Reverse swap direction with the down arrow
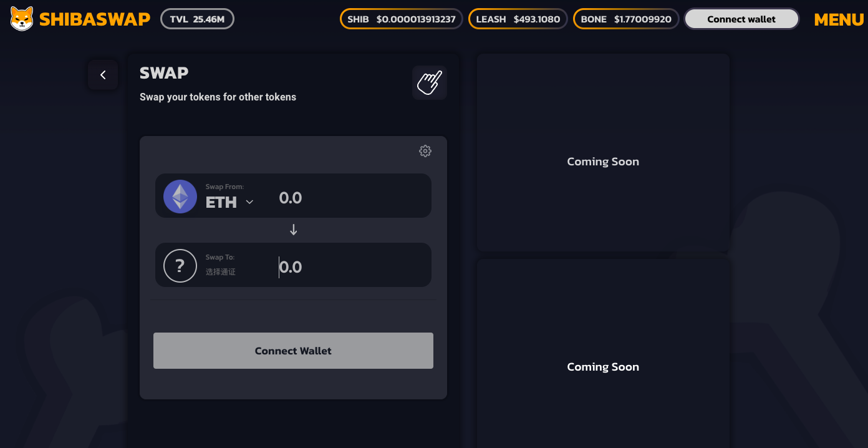 tap(294, 230)
